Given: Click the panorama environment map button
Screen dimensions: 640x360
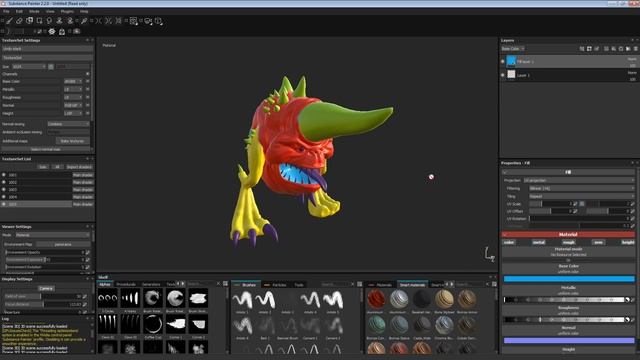Looking at the screenshot, I should [62, 244].
